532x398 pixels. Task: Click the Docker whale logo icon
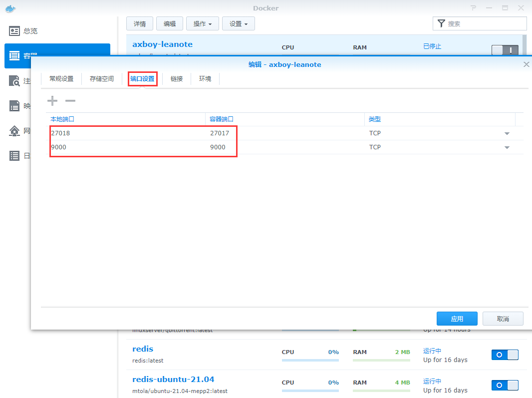(10, 8)
